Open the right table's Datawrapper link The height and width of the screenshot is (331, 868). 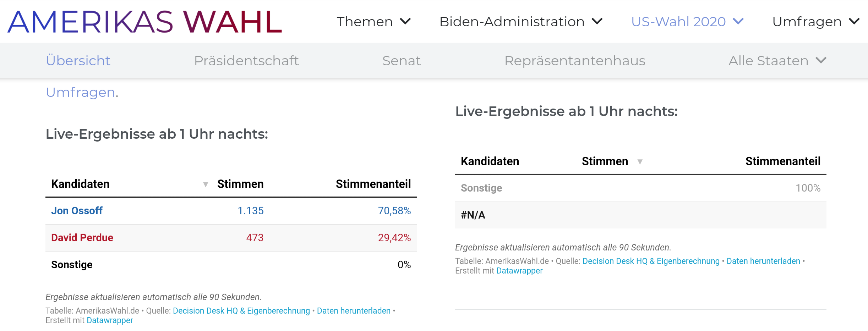tap(519, 271)
